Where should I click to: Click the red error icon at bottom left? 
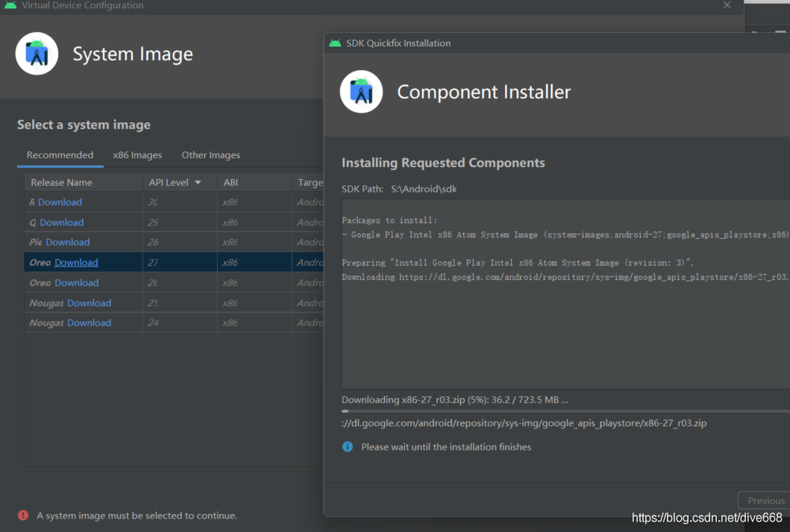(23, 516)
